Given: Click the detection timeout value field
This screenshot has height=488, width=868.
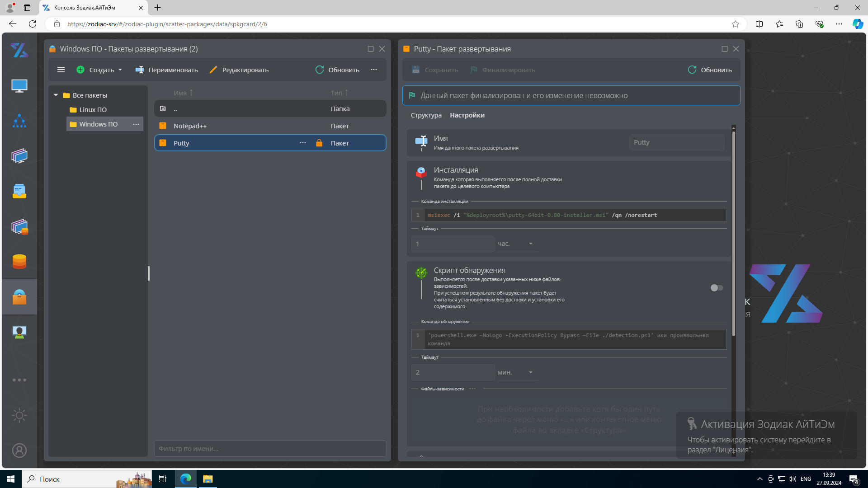Looking at the screenshot, I should (x=453, y=373).
